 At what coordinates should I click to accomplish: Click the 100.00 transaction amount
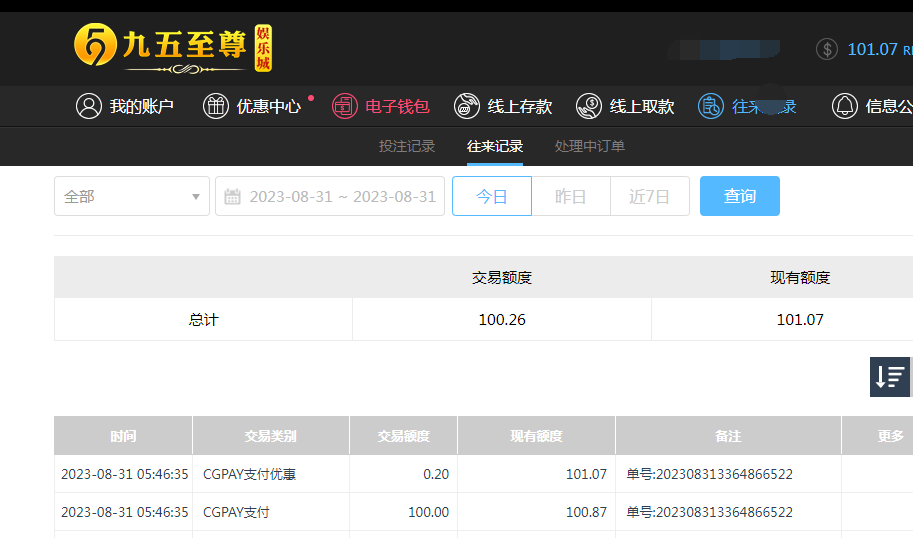tap(429, 512)
